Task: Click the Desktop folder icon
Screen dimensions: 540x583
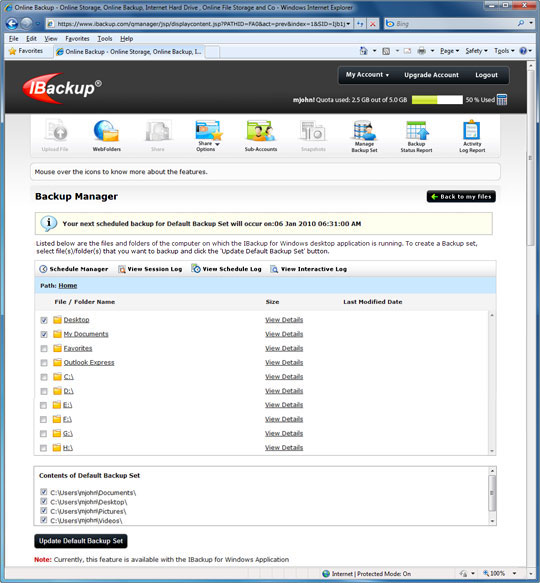Action: coord(57,320)
